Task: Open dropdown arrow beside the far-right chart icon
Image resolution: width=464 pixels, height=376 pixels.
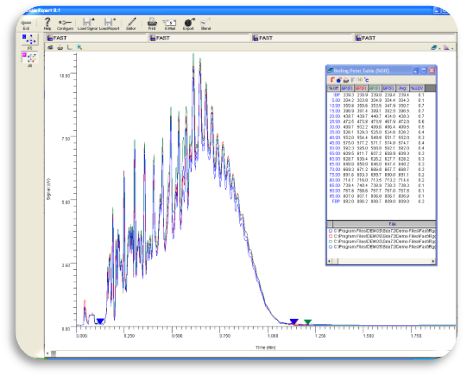Action: pyautogui.click(x=453, y=49)
